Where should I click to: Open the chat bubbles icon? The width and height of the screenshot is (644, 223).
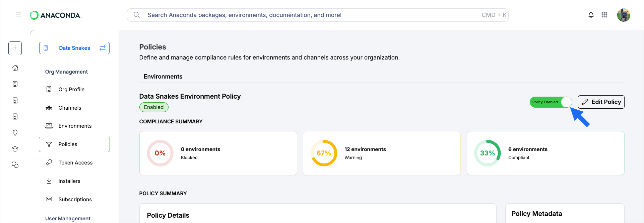15,165
